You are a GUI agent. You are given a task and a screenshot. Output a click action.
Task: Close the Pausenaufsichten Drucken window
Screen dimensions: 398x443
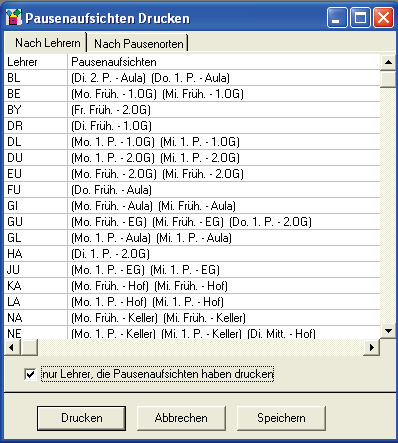pos(383,18)
